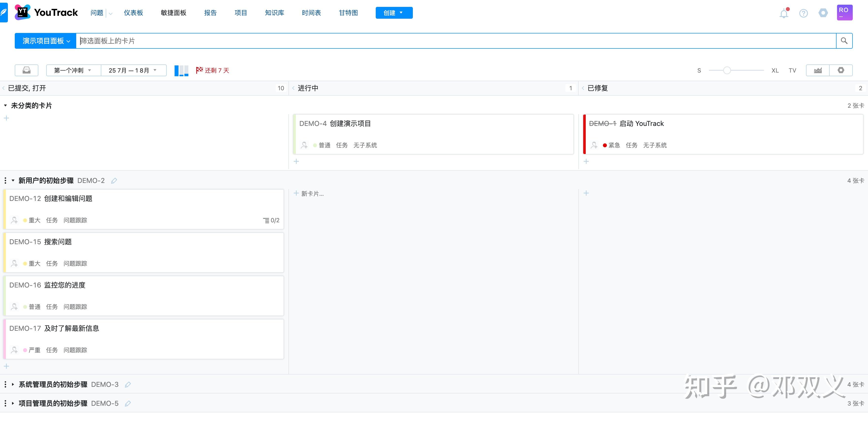The height and width of the screenshot is (422, 868).
Task: Switch to the 甘特图 menu item
Action: click(x=348, y=13)
